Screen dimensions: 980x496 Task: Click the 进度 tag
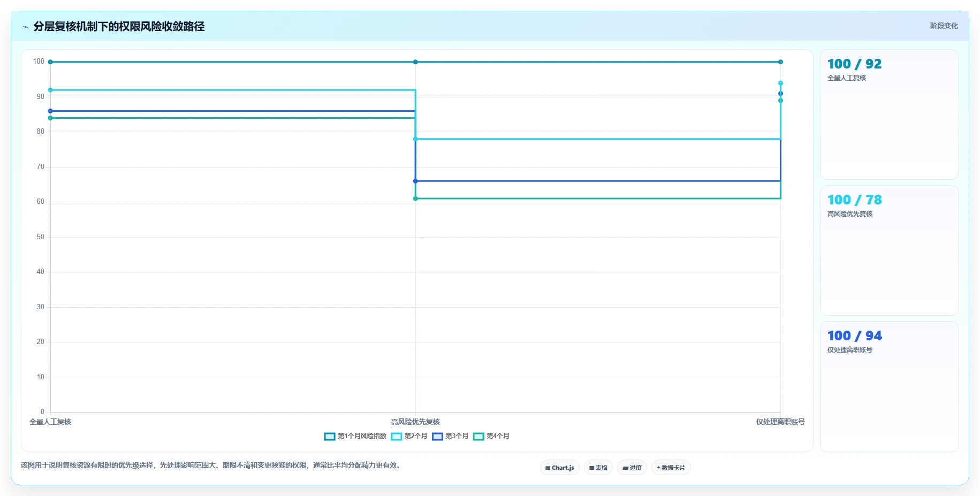(632, 468)
